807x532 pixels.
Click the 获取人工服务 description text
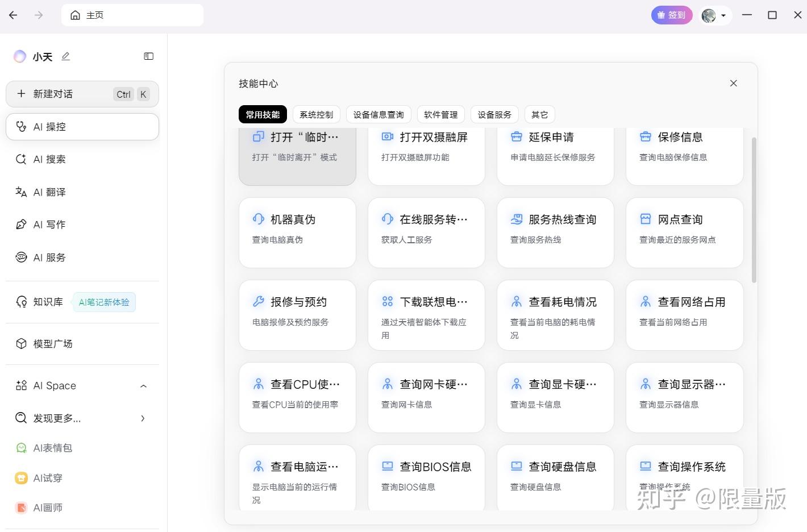coord(407,240)
